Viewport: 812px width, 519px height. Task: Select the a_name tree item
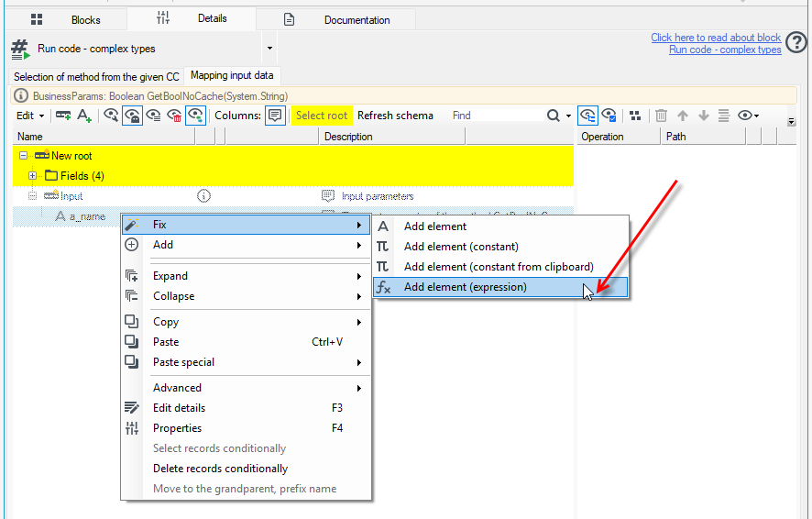(87, 216)
